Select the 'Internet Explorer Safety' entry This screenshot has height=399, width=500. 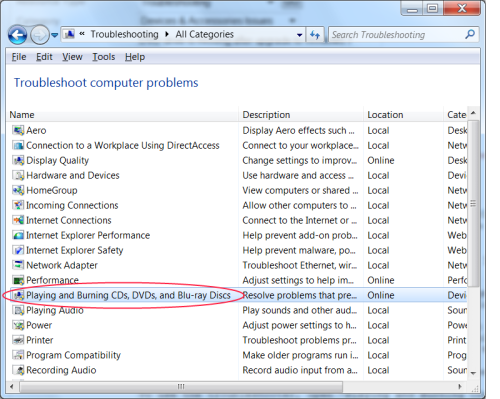click(x=75, y=250)
